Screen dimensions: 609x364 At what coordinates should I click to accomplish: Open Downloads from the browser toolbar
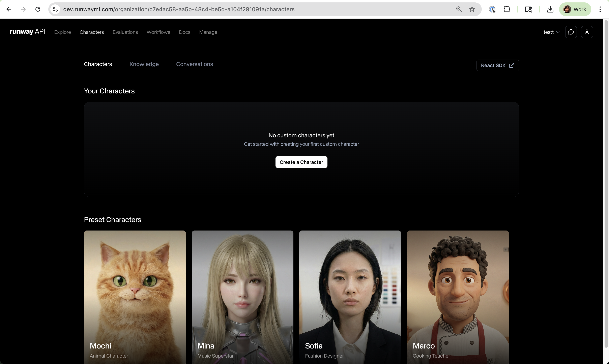click(x=550, y=9)
